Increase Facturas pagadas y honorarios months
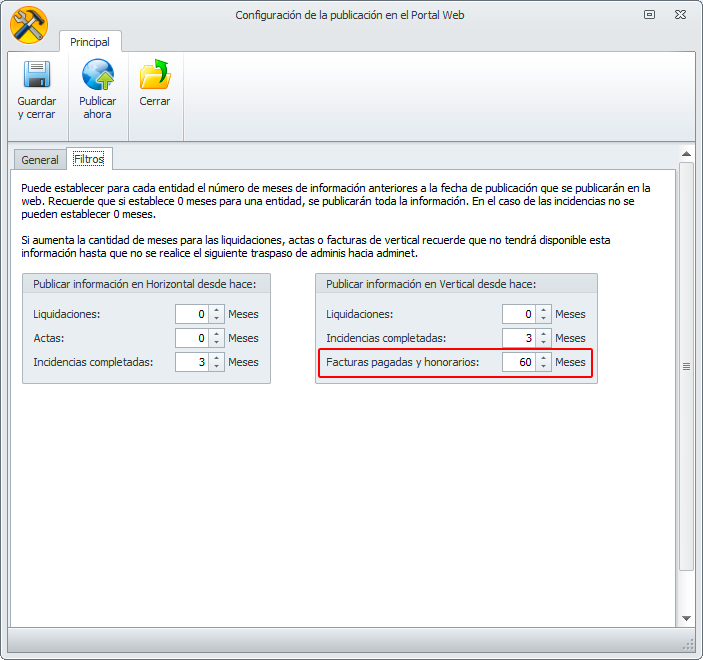Viewport: 703px width, 660px height. [x=543, y=358]
